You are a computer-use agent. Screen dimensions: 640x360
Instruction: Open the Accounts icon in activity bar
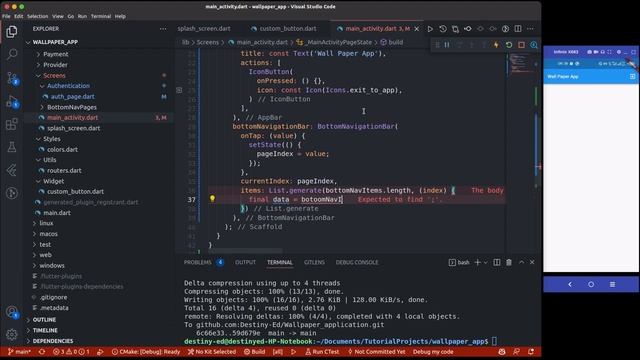tap(11, 312)
